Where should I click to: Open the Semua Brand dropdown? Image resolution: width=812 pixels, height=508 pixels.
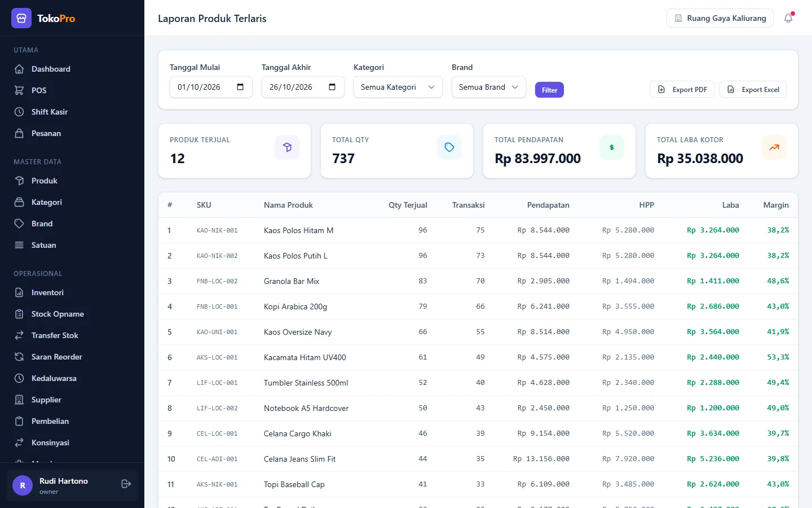489,87
